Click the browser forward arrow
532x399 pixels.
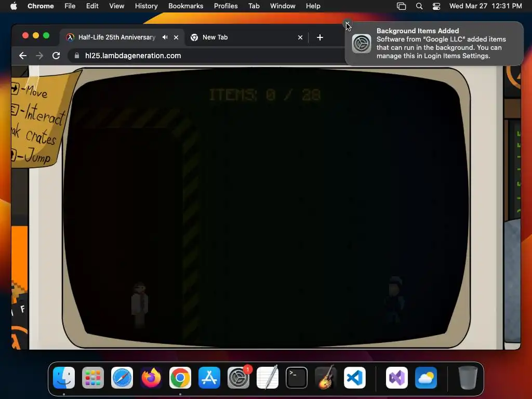click(39, 56)
